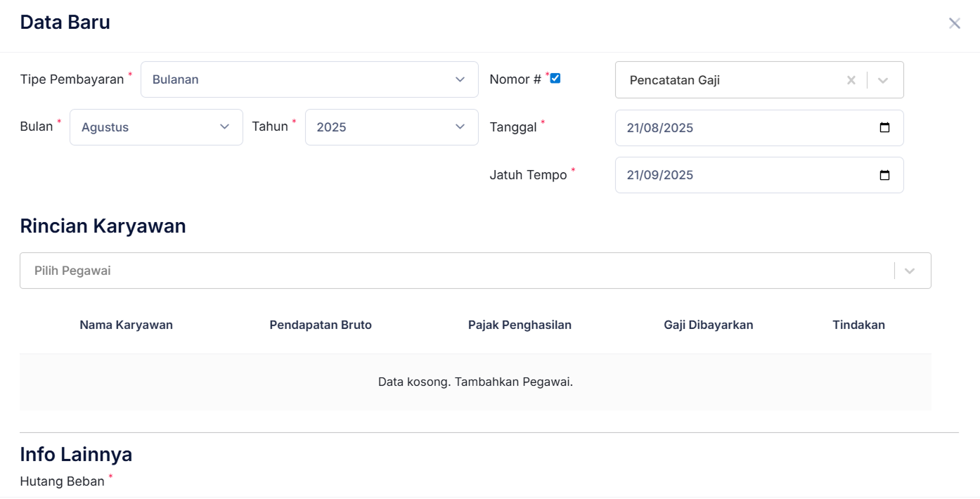Click the Tambahkan Pegawai empty-state text

[476, 381]
